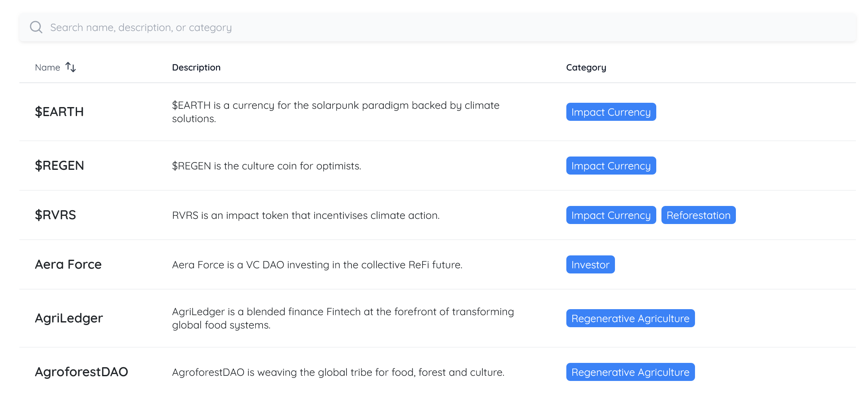This screenshot has width=868, height=396.
Task: Open the Aera Force entry
Action: tap(68, 264)
